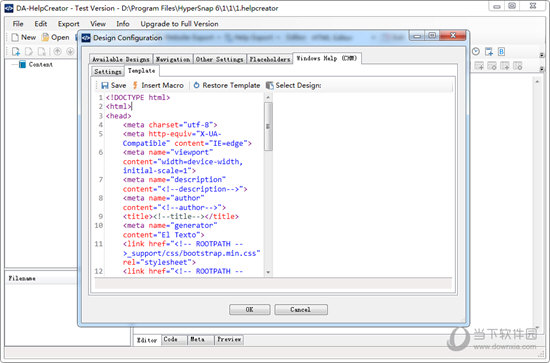Viewport: 550px width, 363px height.
Task: Switch to the Other Settings tab
Action: [x=220, y=59]
